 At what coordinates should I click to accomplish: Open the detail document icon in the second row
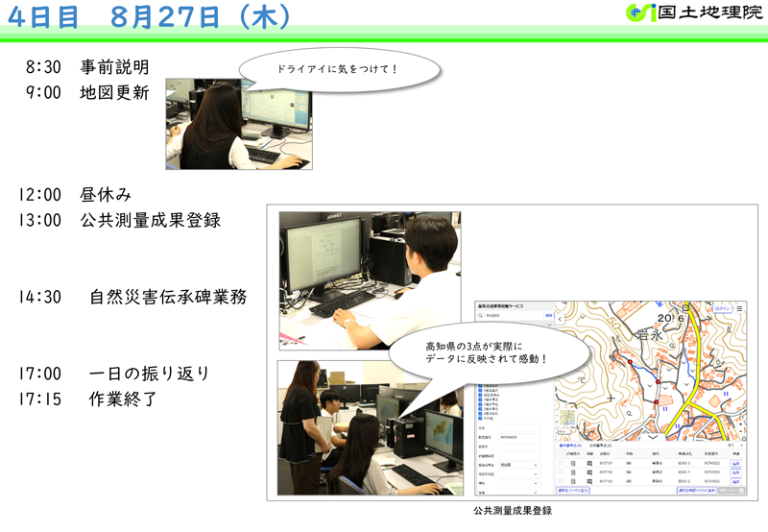(x=573, y=472)
